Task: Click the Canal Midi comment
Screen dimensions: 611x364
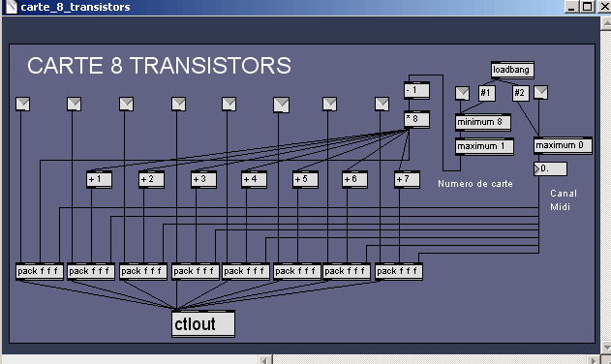Action: [x=564, y=200]
